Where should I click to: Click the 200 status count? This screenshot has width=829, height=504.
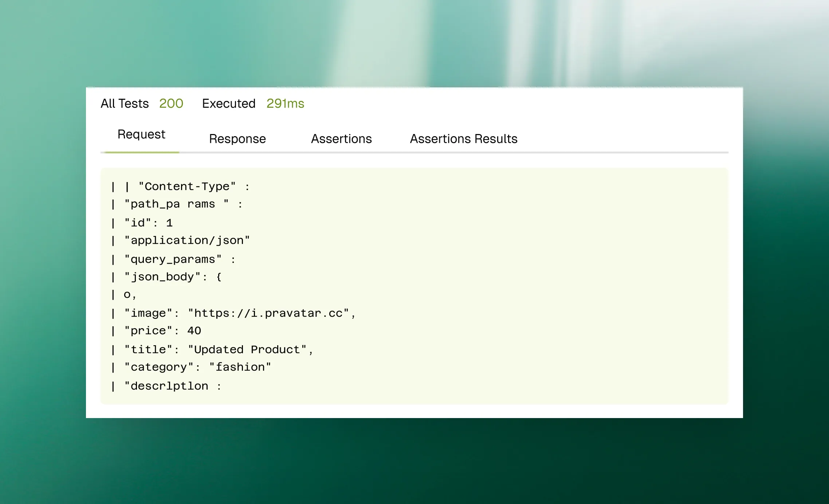(x=171, y=104)
